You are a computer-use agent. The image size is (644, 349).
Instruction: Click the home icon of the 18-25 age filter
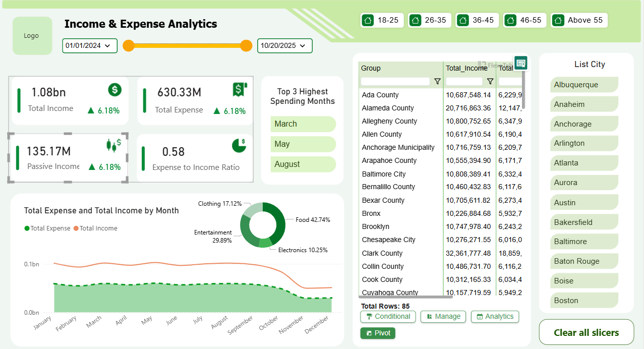click(368, 20)
